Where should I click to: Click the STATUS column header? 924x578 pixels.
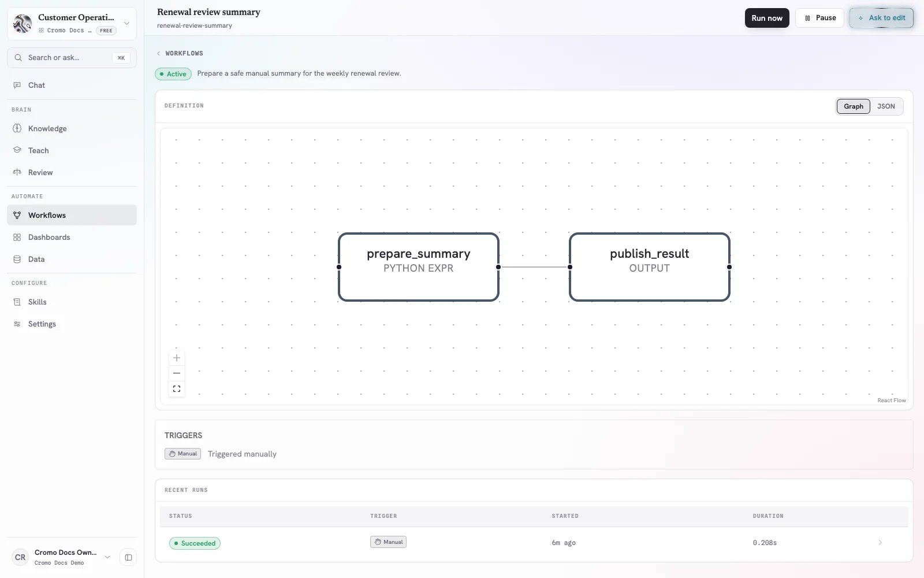pyautogui.click(x=180, y=516)
